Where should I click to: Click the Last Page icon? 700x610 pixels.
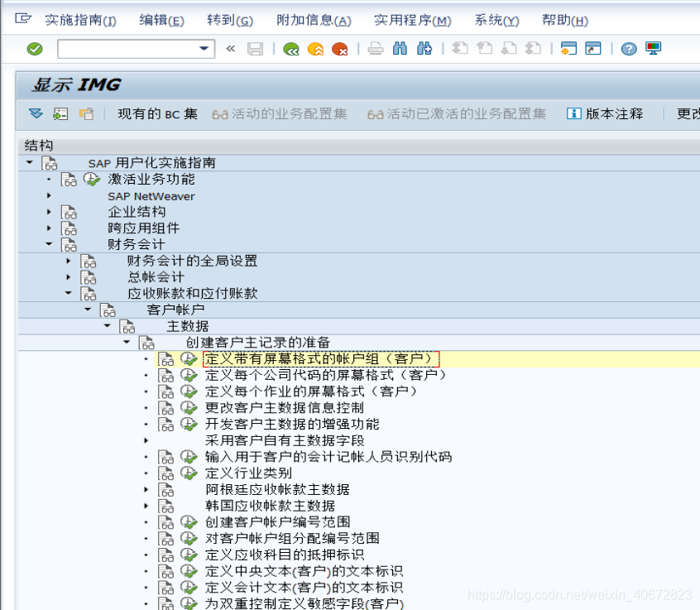(x=533, y=48)
